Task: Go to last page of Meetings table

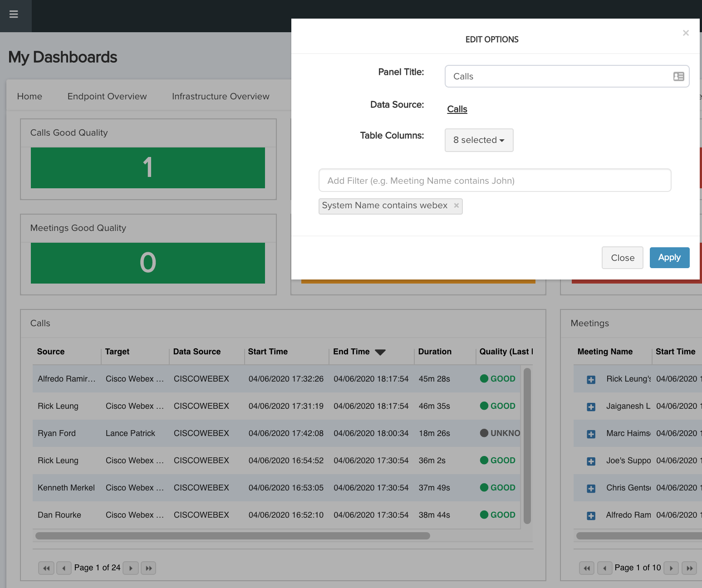Action: point(690,568)
